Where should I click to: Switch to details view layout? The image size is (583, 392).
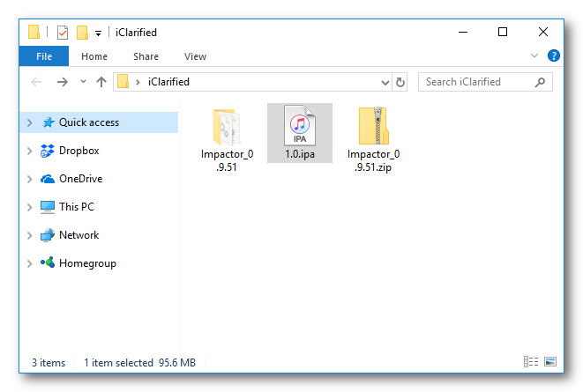click(531, 362)
